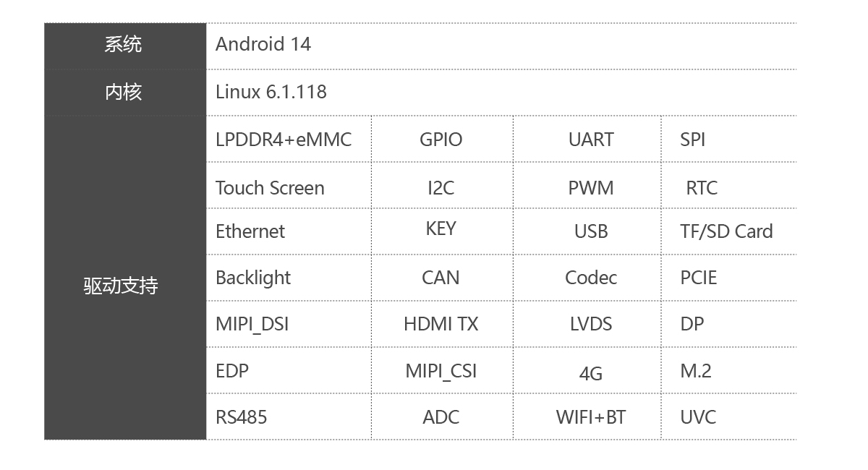
Task: Click the Android 14 system cell
Action: click(263, 45)
